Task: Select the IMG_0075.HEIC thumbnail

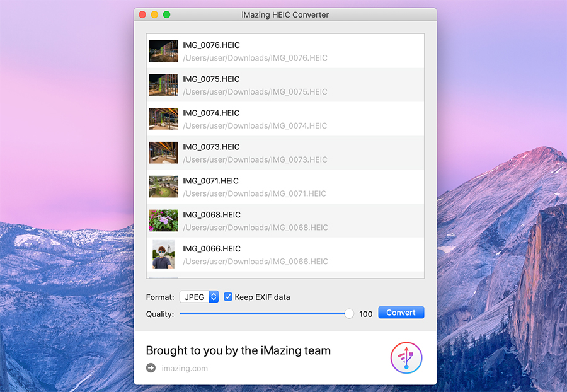Action: (163, 85)
